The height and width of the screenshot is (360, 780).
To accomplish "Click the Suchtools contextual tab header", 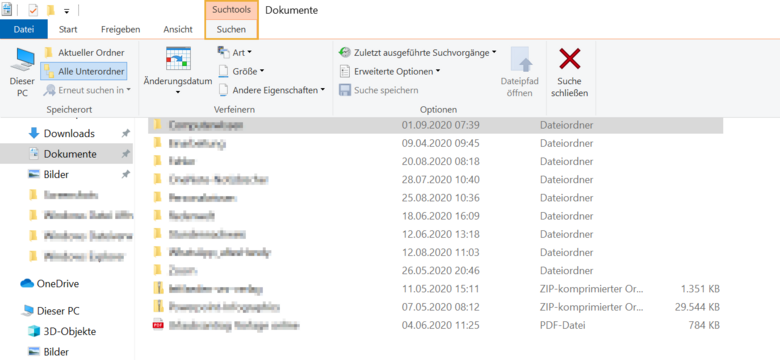I will click(x=231, y=10).
